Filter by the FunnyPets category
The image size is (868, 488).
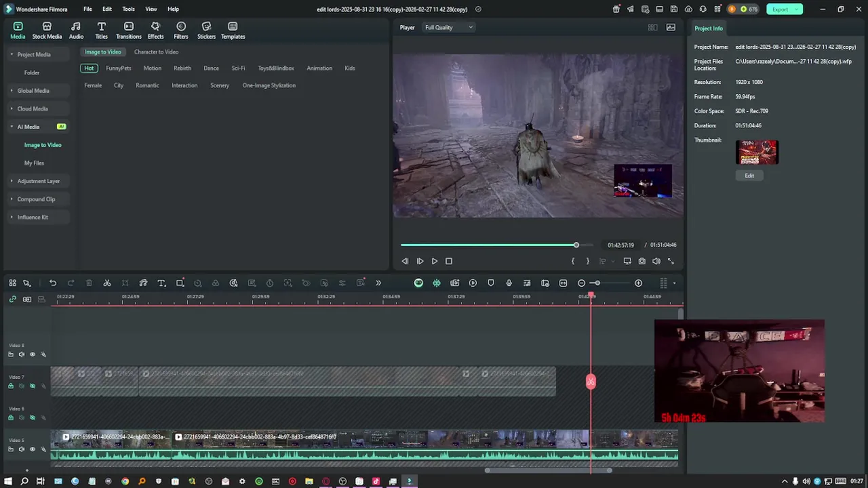119,68
